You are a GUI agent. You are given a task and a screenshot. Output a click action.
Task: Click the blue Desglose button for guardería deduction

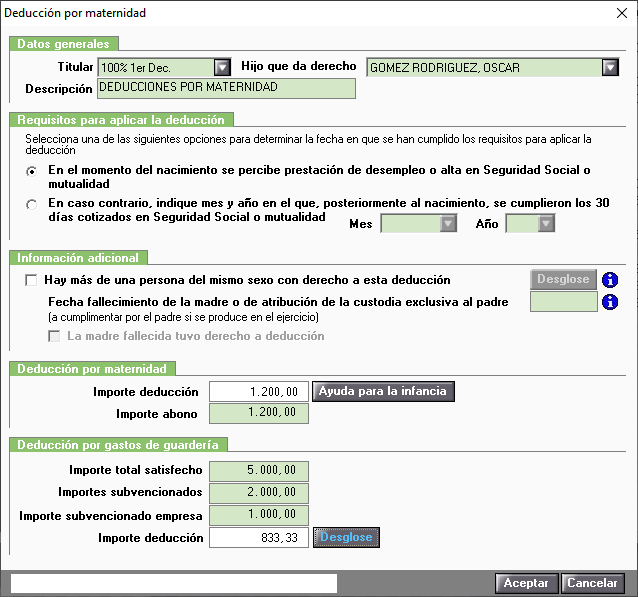click(x=346, y=538)
